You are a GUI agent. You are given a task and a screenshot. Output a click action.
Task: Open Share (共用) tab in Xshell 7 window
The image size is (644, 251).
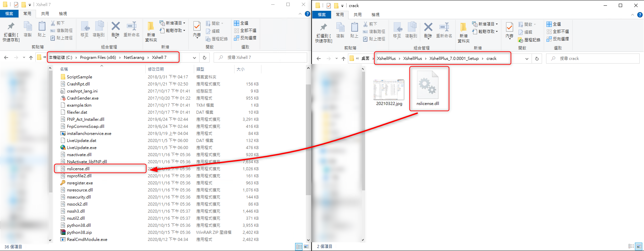pos(45,14)
